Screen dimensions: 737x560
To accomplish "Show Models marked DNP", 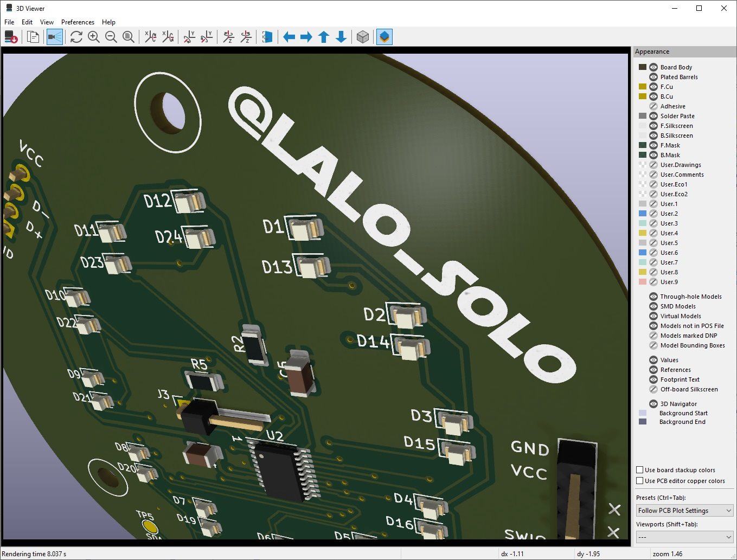I will tap(653, 336).
